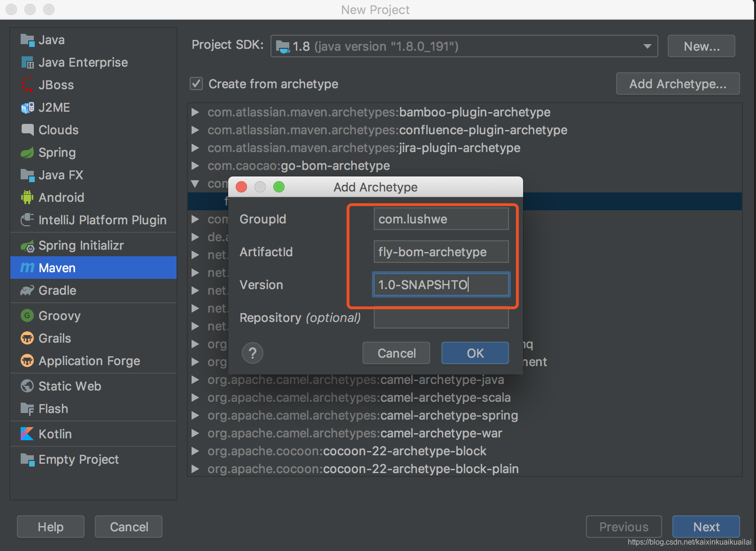Select the Kotlin K icon
Viewport: 756px width, 551px height.
point(27,434)
